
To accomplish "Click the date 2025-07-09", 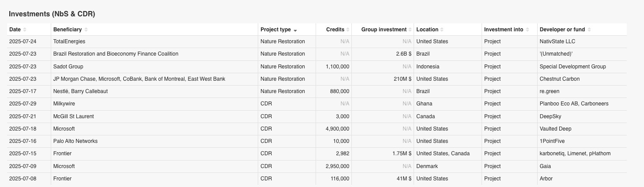I will pyautogui.click(x=23, y=166).
